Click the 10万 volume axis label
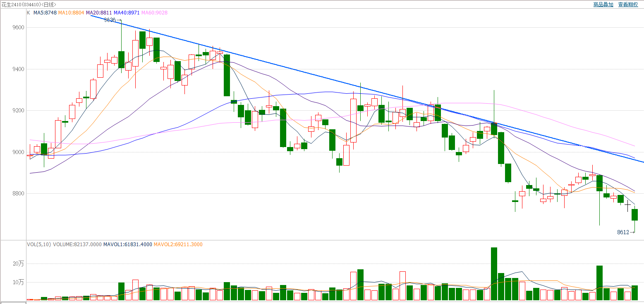644x304 pixels. pyautogui.click(x=19, y=282)
